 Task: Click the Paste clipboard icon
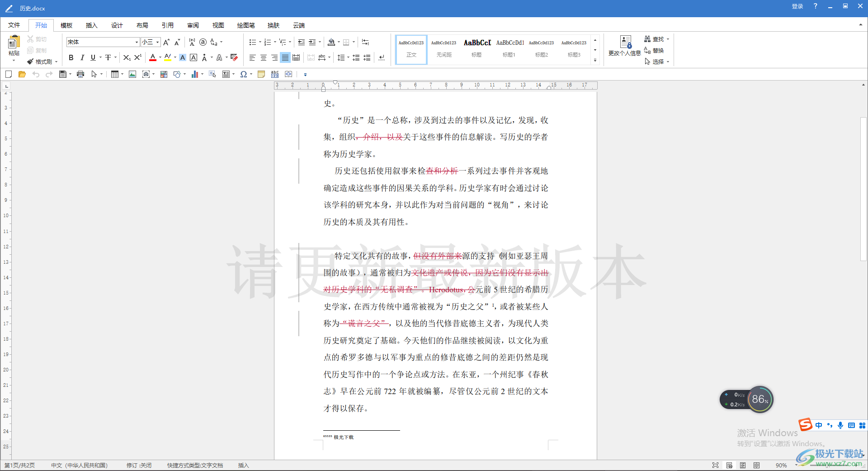click(x=14, y=42)
